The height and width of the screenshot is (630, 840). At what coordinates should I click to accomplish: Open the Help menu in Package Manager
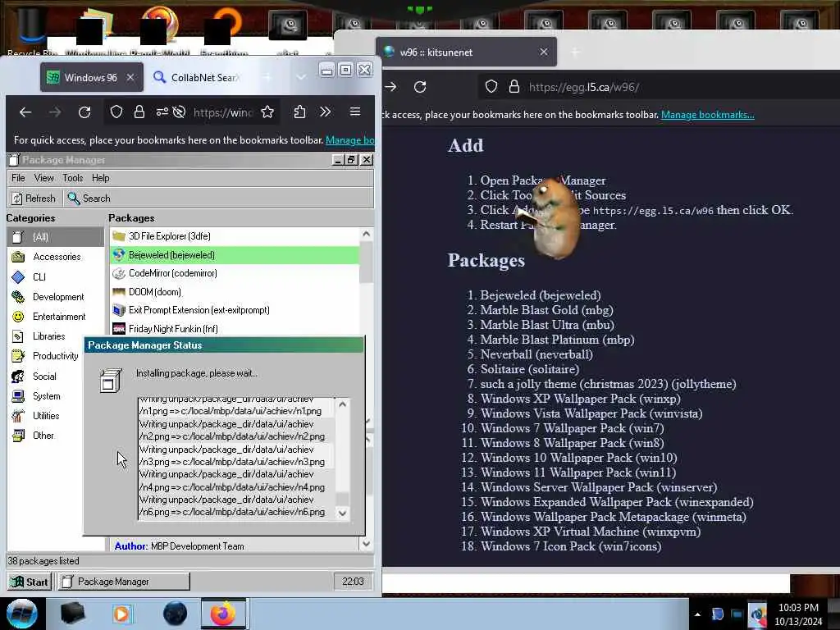101,178
